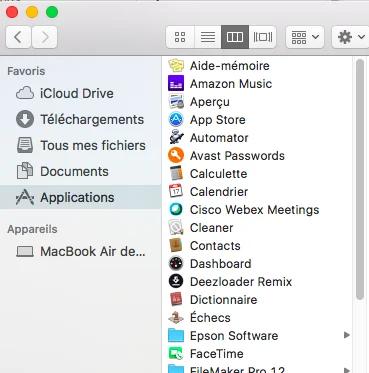Select the Échecs name

pyautogui.click(x=210, y=317)
